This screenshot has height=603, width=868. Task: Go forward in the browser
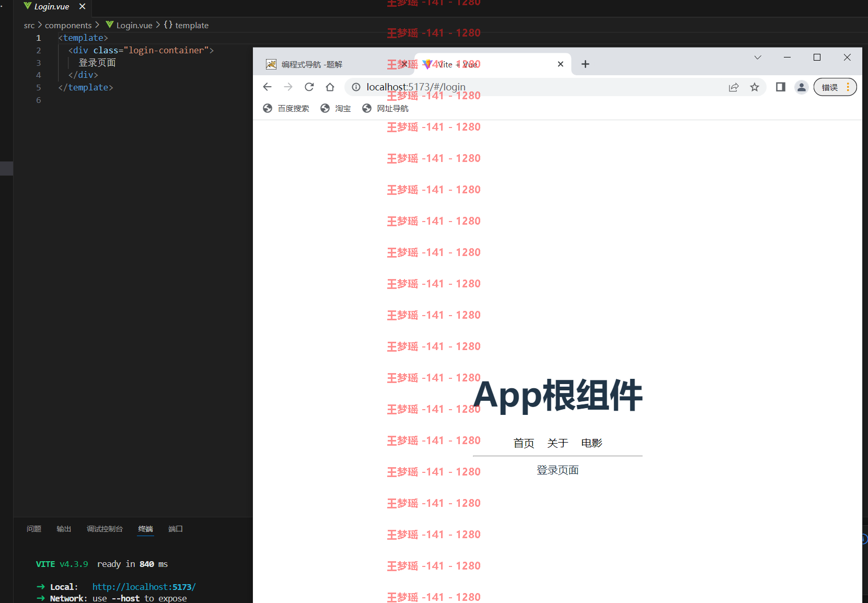[x=288, y=87]
